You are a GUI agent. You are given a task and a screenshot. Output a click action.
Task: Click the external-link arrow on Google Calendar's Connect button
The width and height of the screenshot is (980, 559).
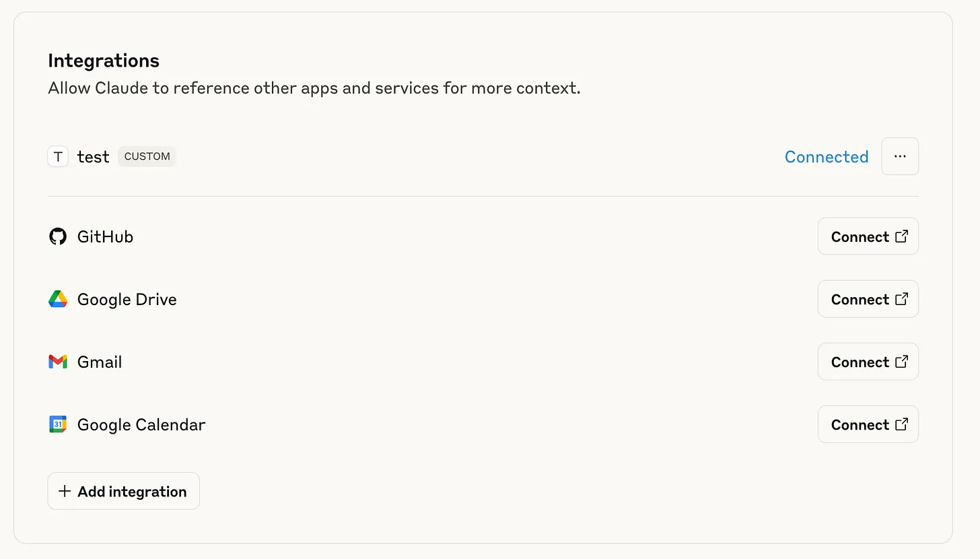pyautogui.click(x=902, y=424)
